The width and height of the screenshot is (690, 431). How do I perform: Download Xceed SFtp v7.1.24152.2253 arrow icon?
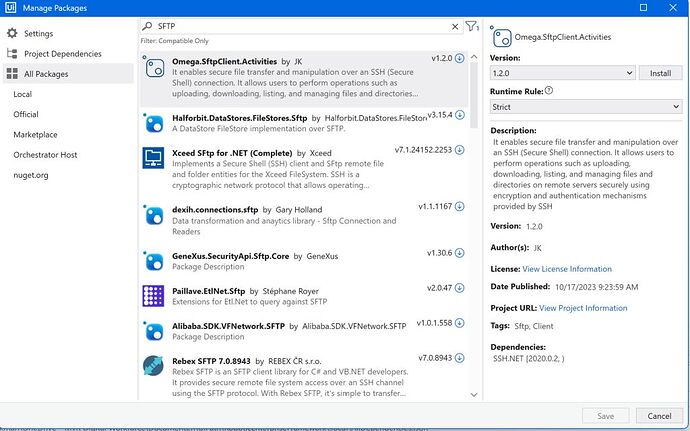pos(459,150)
